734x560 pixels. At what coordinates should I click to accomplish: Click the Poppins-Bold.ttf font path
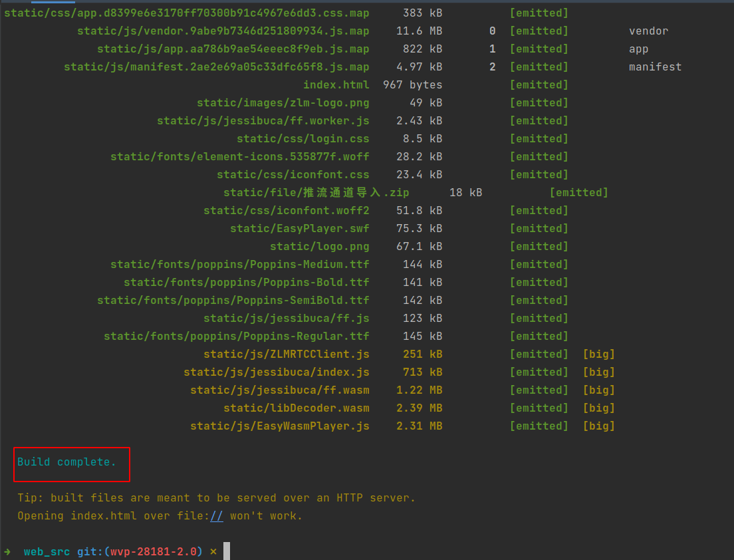(246, 283)
